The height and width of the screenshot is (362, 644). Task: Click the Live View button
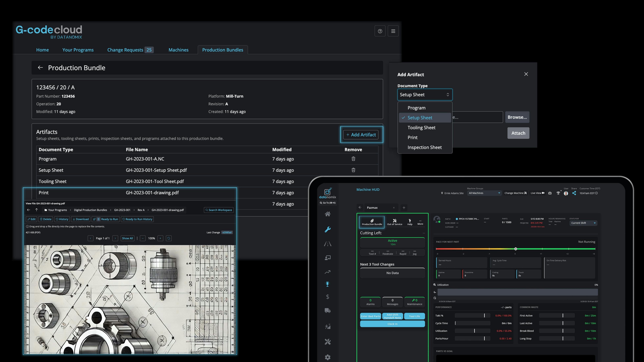click(x=537, y=193)
